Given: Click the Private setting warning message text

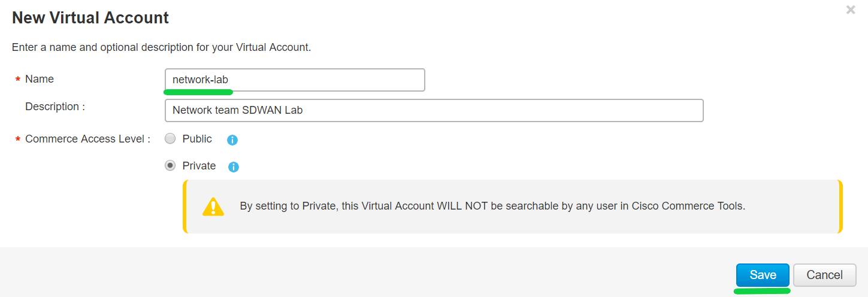Looking at the screenshot, I should tap(492, 206).
